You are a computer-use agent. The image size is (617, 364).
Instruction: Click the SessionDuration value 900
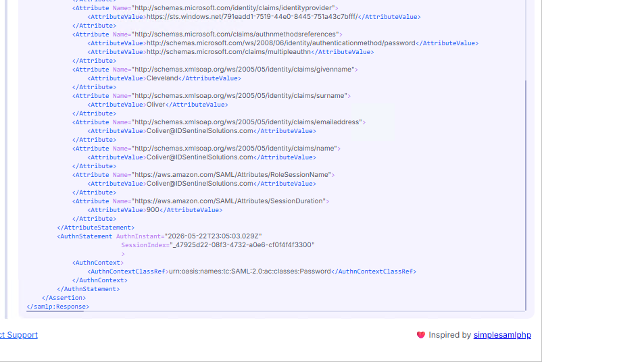click(x=153, y=210)
